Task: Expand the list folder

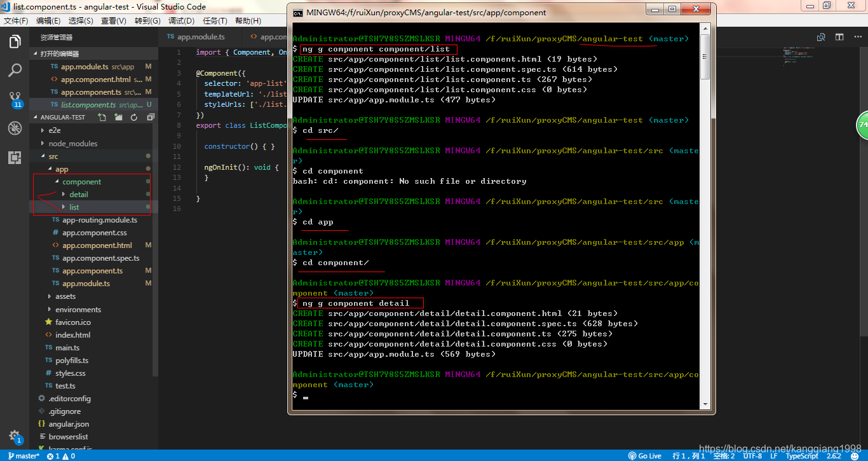Action: pyautogui.click(x=74, y=207)
